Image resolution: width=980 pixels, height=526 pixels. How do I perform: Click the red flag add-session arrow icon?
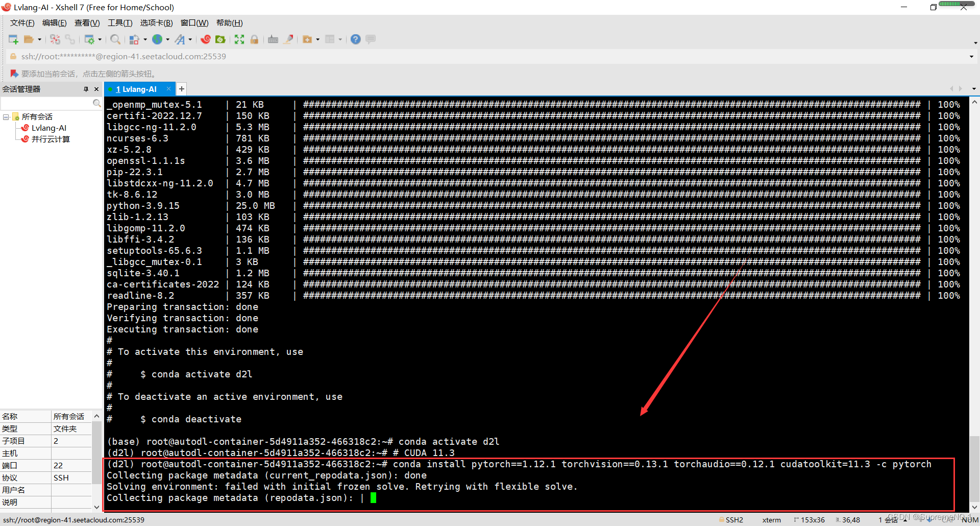click(14, 74)
